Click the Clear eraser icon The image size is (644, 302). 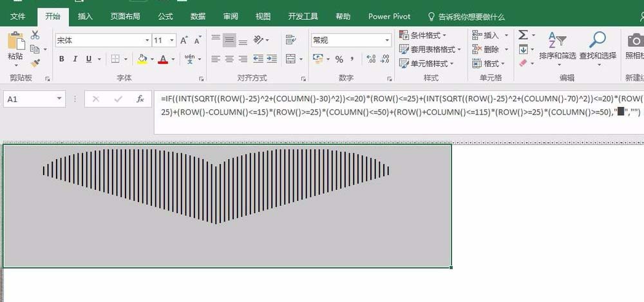[x=523, y=63]
